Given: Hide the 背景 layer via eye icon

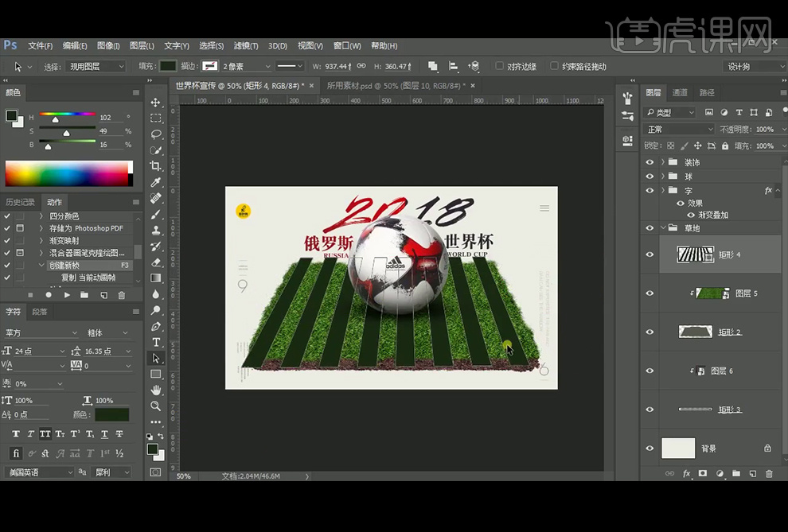Looking at the screenshot, I should (x=650, y=448).
